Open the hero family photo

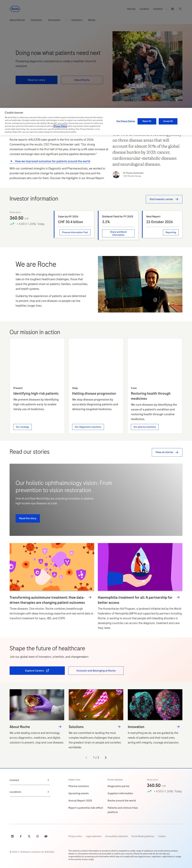(x=147, y=66)
